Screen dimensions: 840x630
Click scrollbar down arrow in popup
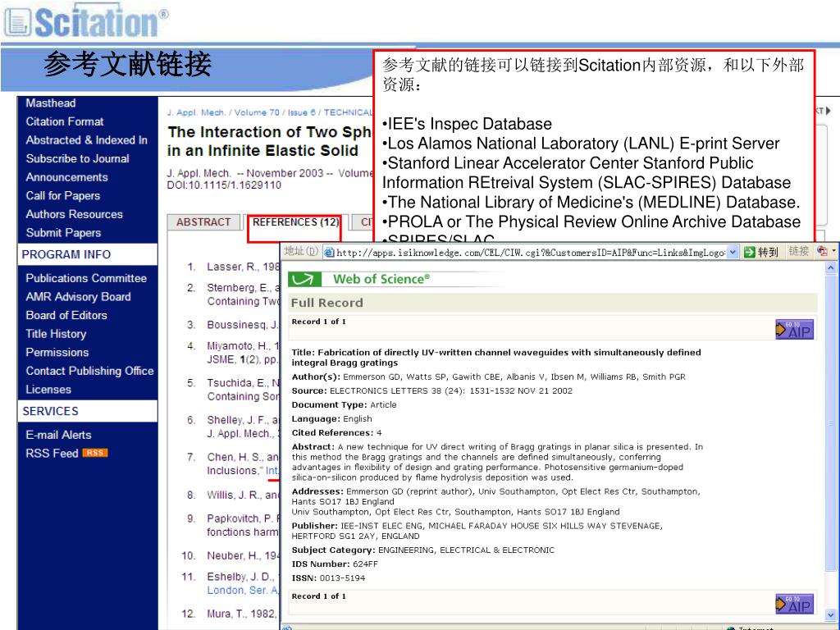(831, 615)
